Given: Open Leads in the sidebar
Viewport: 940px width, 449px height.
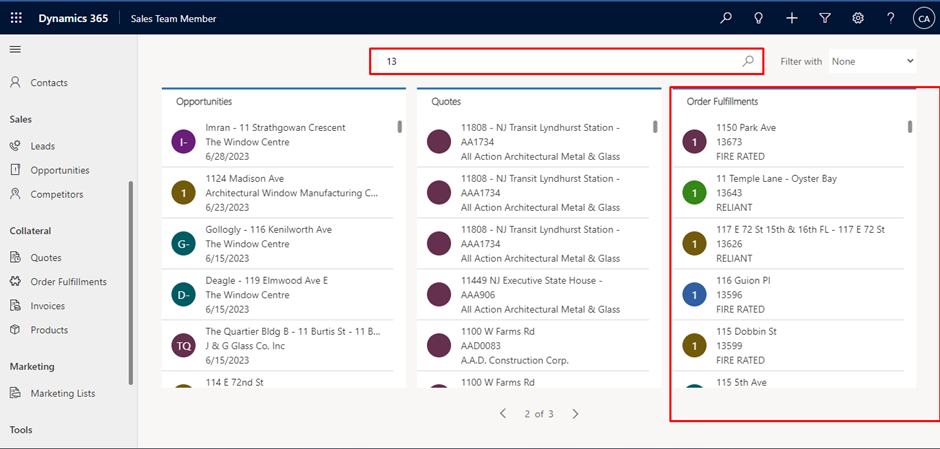Looking at the screenshot, I should click(x=43, y=146).
